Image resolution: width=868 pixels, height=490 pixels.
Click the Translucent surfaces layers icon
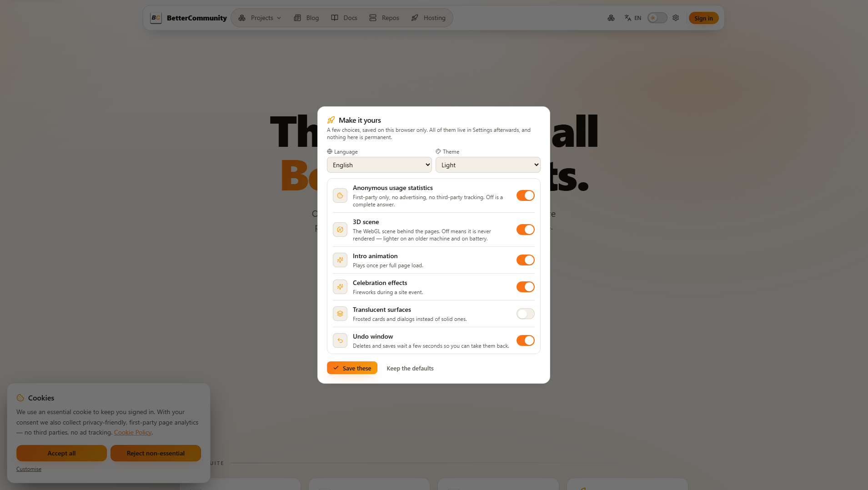coord(340,314)
